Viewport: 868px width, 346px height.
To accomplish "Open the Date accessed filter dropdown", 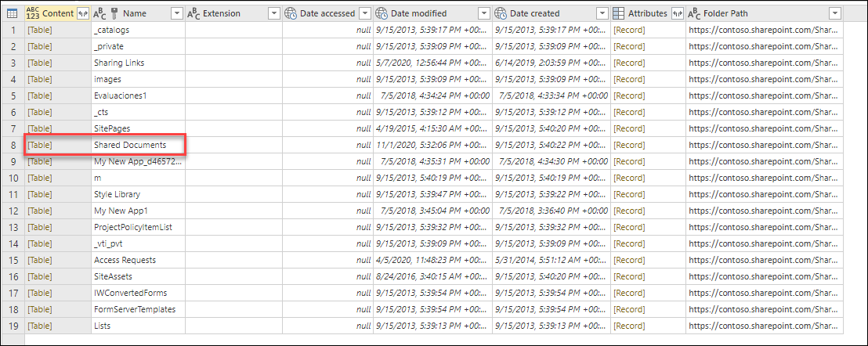I will click(x=365, y=13).
